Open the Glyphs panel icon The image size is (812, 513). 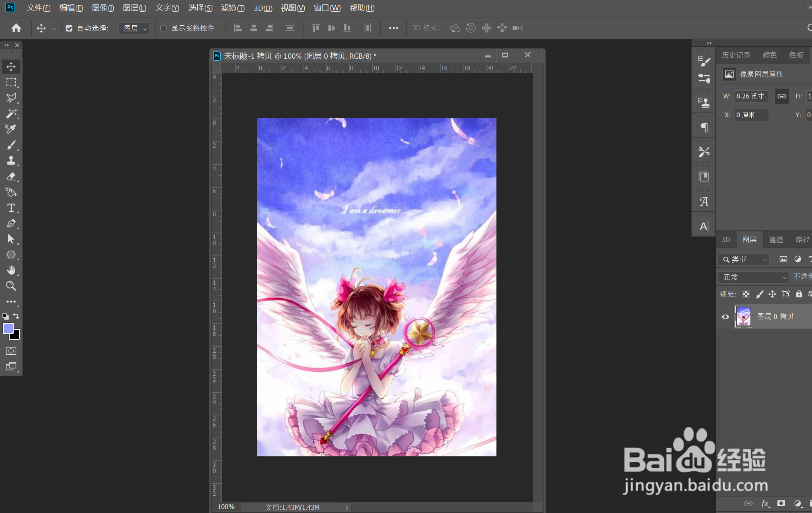click(x=704, y=201)
